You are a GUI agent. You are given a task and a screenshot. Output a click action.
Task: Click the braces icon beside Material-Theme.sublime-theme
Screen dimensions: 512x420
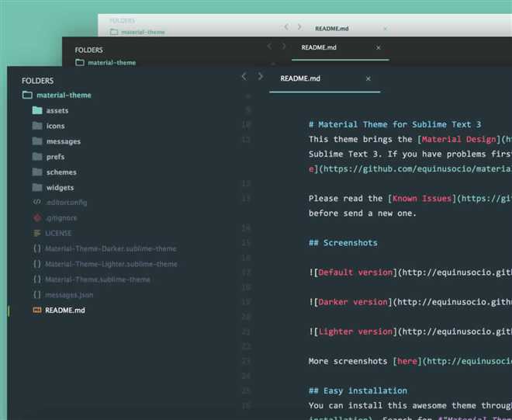[x=37, y=279]
